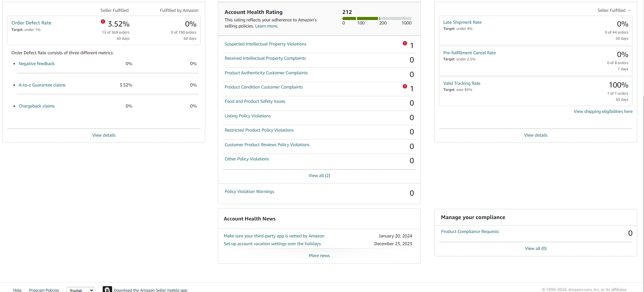Viewport: 644px width, 292px height.
Task: Open Listing Policy Violations
Action: pyautogui.click(x=248, y=116)
